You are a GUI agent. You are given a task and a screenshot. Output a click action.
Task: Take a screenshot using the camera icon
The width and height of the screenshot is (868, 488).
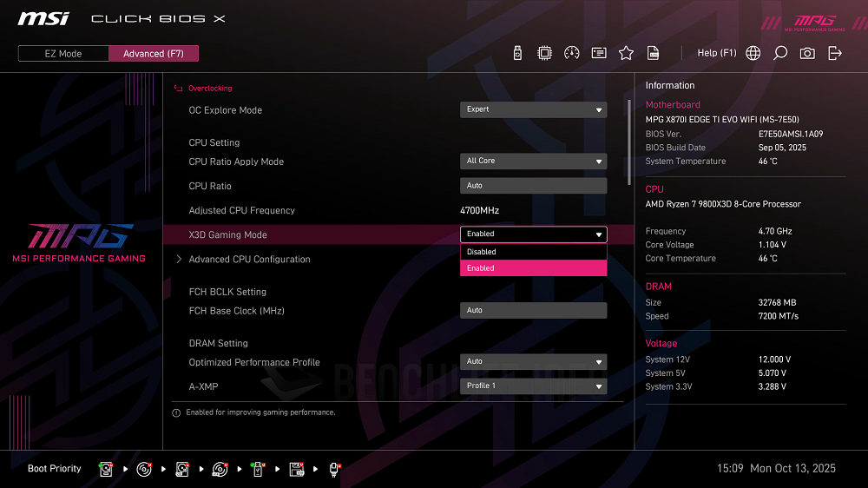click(x=807, y=53)
